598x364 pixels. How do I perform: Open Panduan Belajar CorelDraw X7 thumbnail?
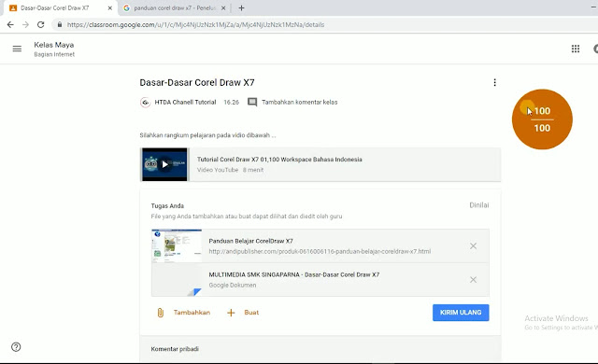coord(177,246)
